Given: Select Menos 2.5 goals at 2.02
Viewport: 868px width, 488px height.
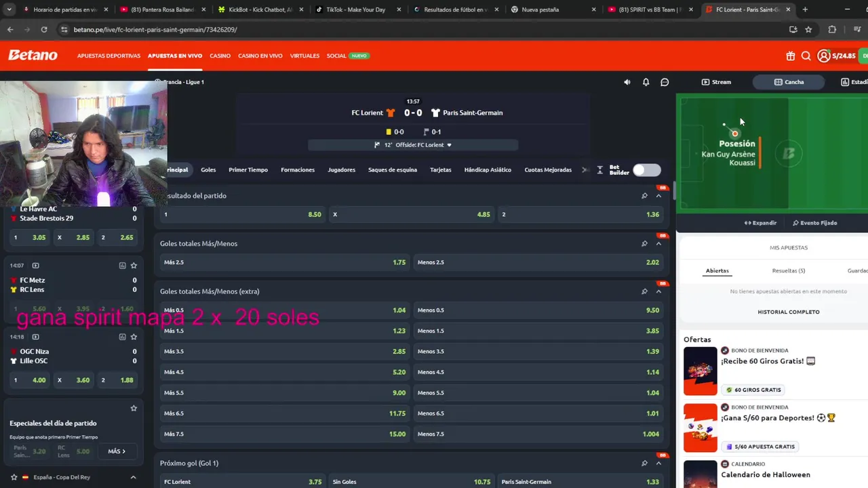Looking at the screenshot, I should pyautogui.click(x=538, y=262).
